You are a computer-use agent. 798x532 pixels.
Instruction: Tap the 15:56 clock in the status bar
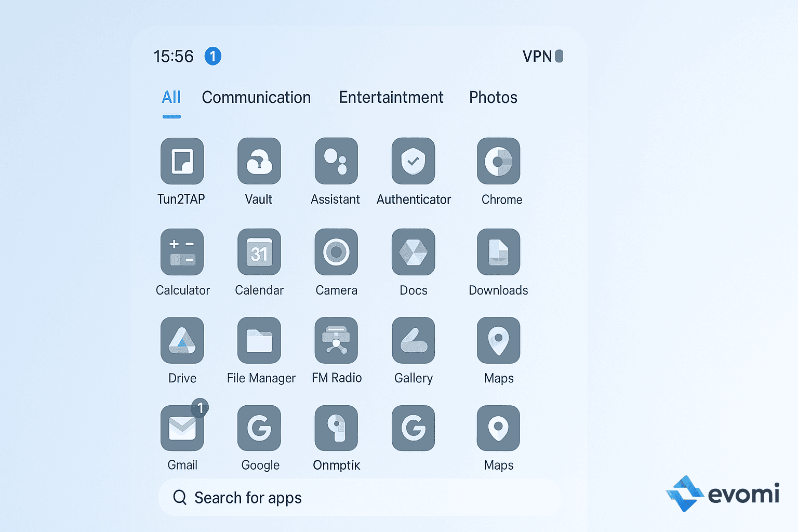tap(174, 56)
